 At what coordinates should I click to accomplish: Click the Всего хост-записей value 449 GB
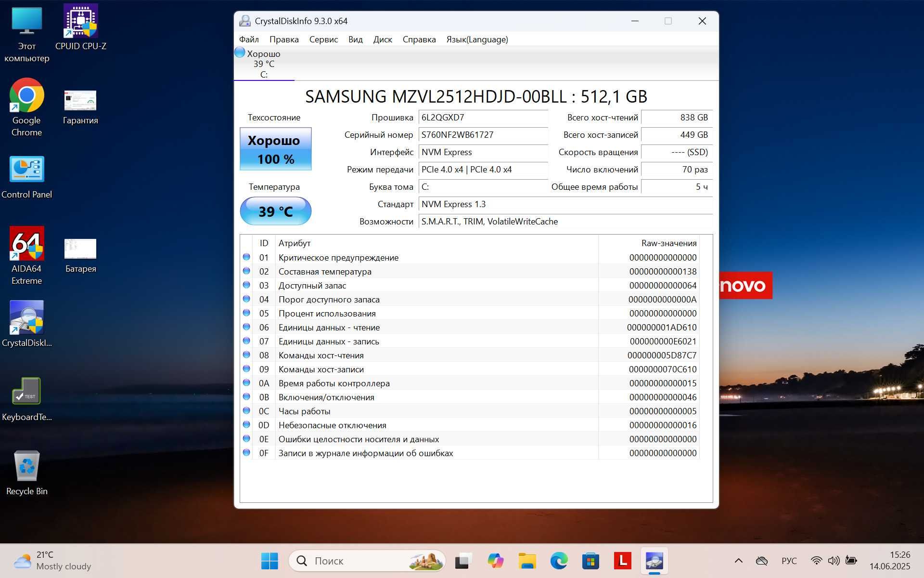tap(677, 135)
